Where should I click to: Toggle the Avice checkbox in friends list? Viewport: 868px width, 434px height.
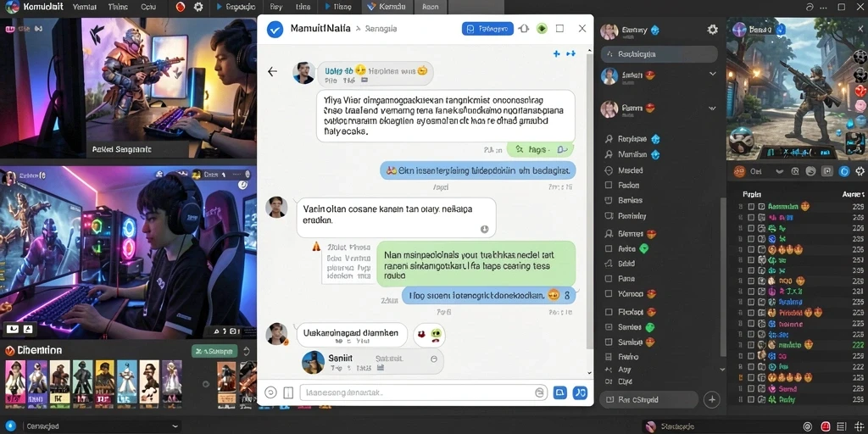point(609,249)
